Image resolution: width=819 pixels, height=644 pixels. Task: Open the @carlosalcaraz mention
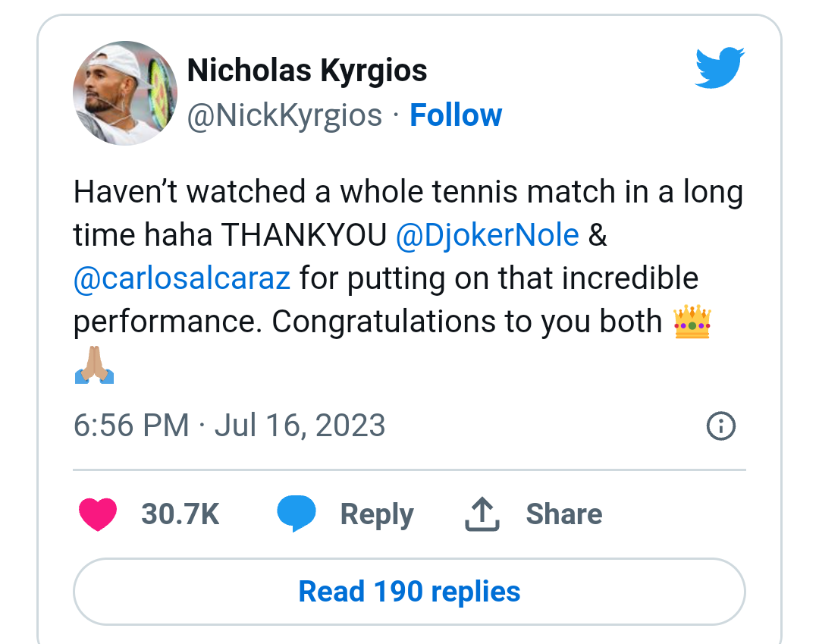click(182, 278)
